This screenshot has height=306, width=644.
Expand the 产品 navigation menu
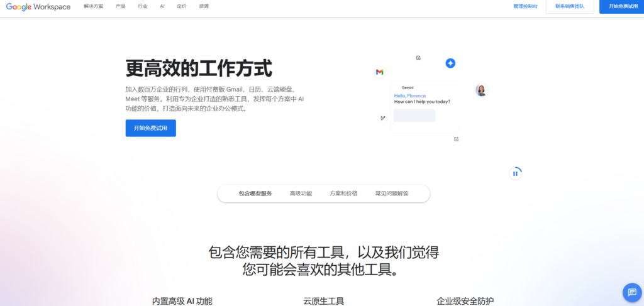pyautogui.click(x=121, y=6)
